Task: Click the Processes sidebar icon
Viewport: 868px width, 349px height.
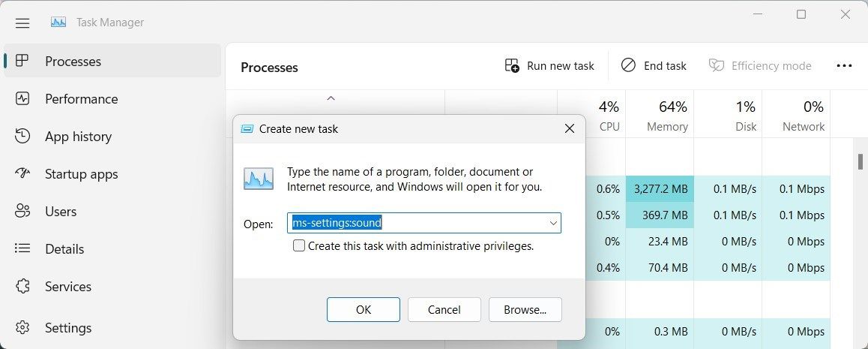Action: click(x=22, y=61)
